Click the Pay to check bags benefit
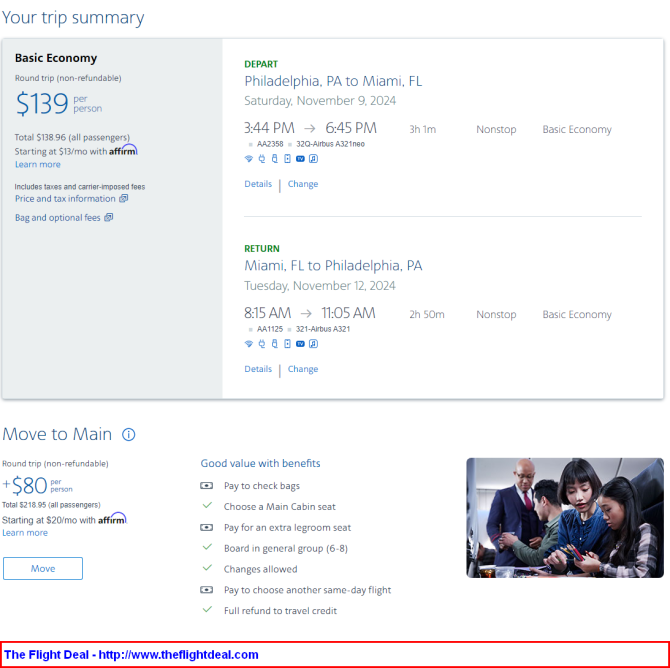Screen dimensions: 670x668 coord(262,486)
